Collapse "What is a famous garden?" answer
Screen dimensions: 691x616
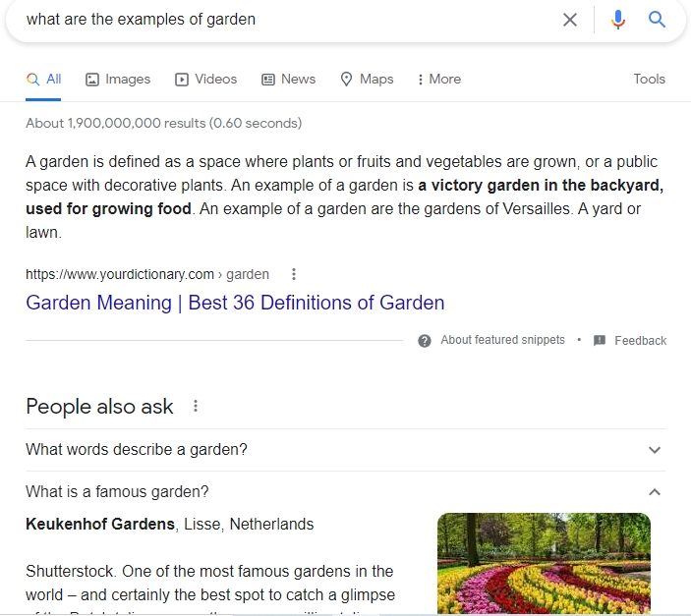(346, 492)
